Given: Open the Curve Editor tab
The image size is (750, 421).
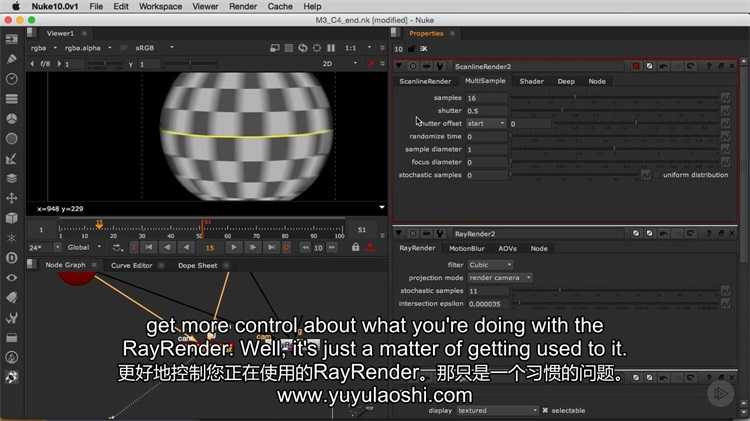Looking at the screenshot, I should tap(132, 266).
